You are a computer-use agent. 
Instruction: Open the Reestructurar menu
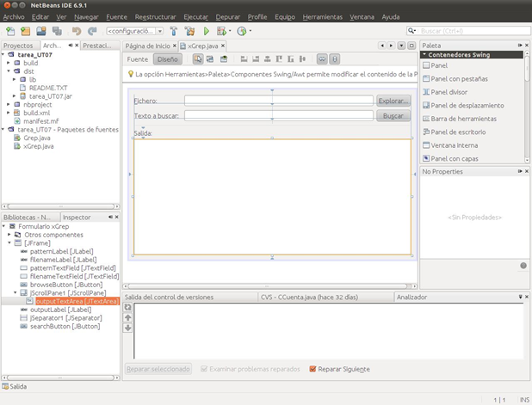(156, 17)
